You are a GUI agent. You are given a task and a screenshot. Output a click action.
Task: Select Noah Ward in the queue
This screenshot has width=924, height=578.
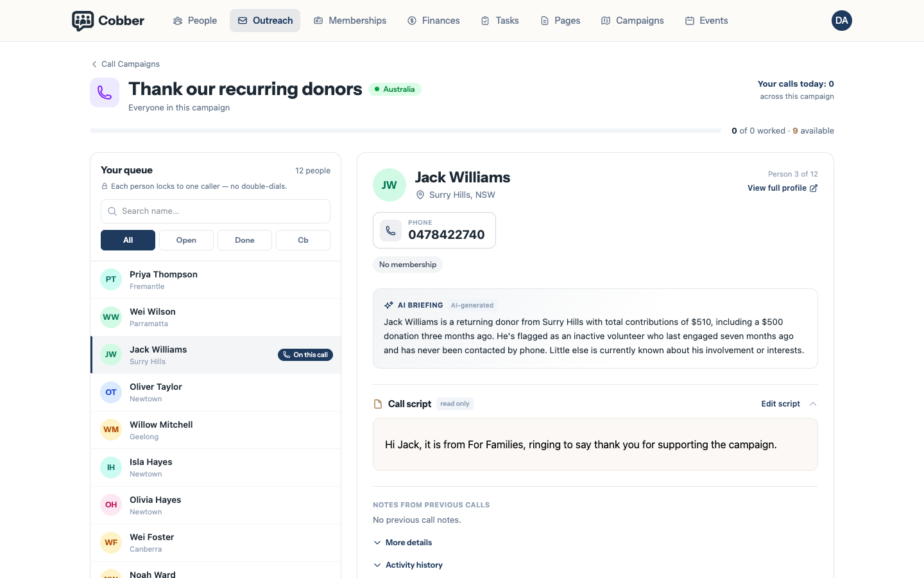(216, 570)
